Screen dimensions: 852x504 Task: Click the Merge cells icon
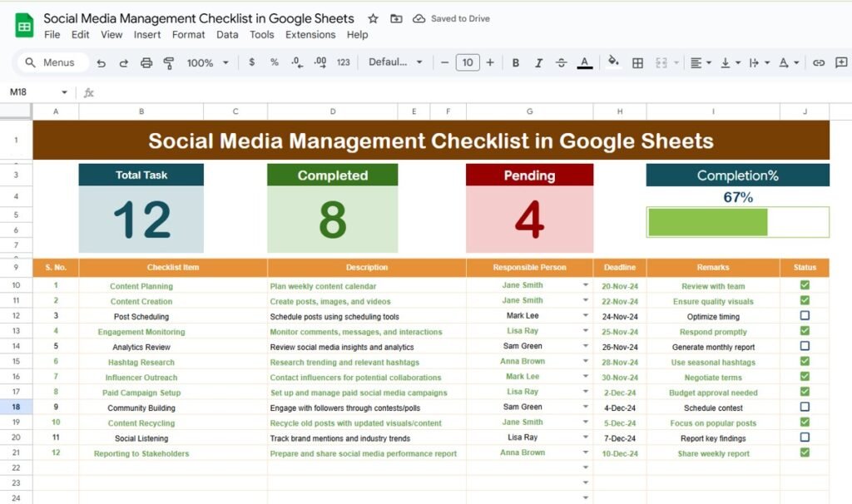pyautogui.click(x=661, y=62)
